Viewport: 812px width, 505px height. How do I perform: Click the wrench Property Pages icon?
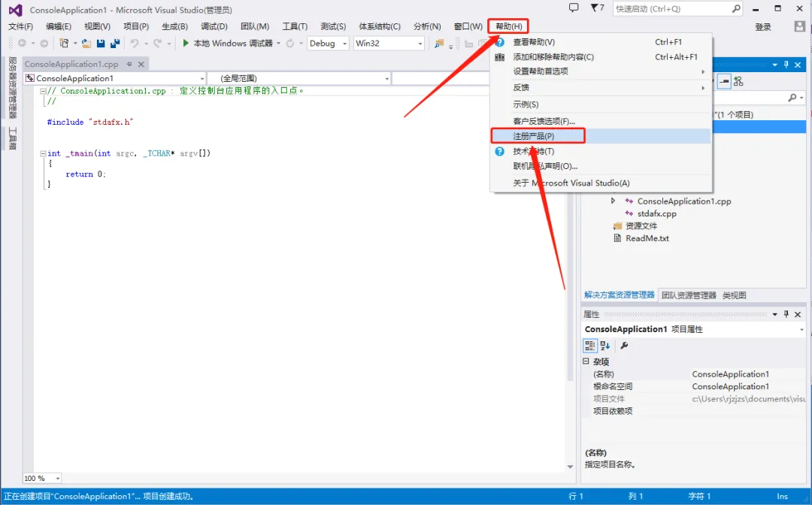click(625, 345)
